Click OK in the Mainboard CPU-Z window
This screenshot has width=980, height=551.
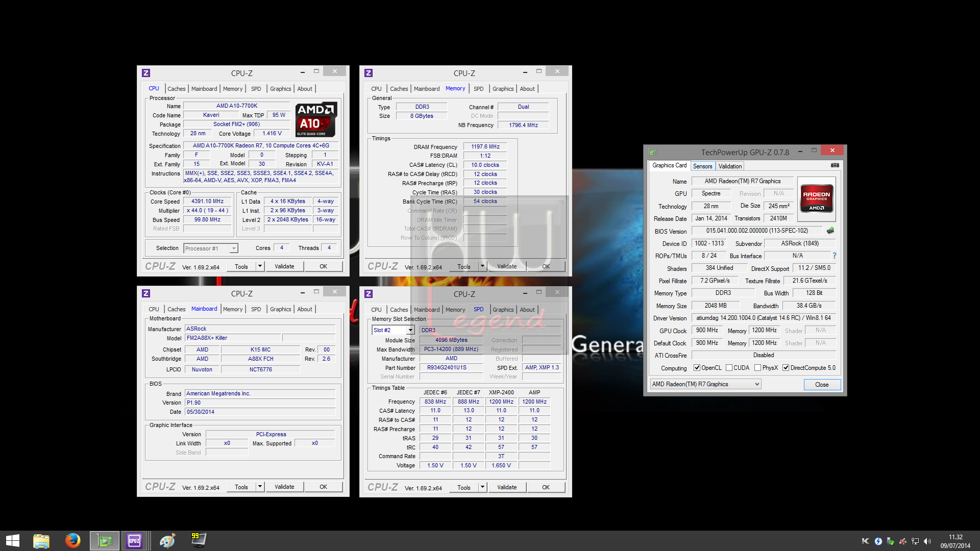click(x=323, y=487)
